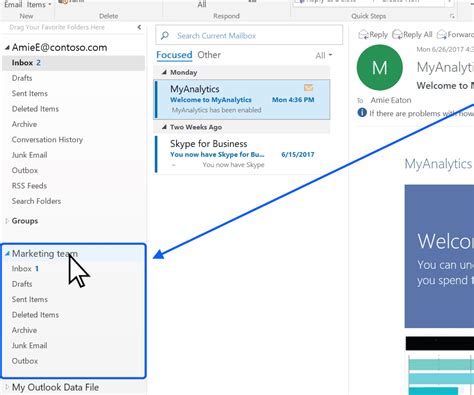The width and height of the screenshot is (474, 395).
Task: Click the 'Mon 4:36 PM' timestamp
Action: pyautogui.click(x=293, y=100)
